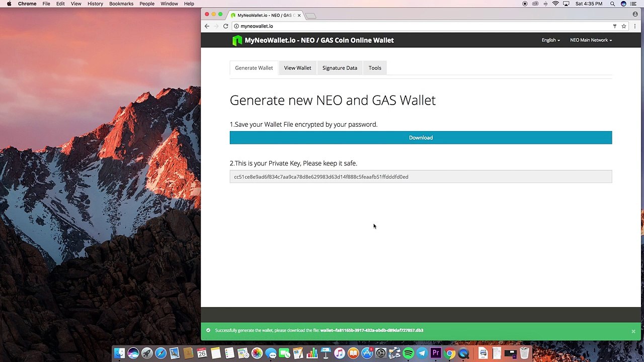Open the Apple menu
Image resolution: width=644 pixels, height=362 pixels.
point(9,4)
